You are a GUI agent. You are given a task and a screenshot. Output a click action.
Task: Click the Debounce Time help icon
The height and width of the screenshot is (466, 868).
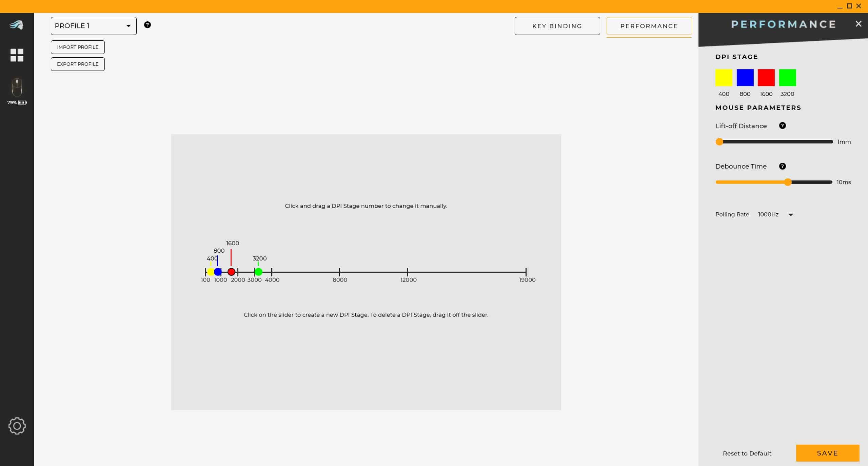(x=782, y=166)
